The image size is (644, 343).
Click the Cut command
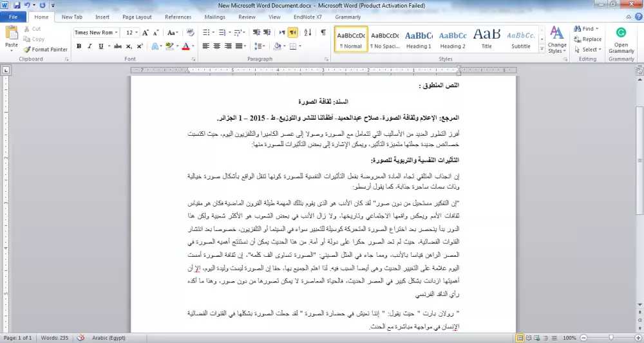[32, 29]
